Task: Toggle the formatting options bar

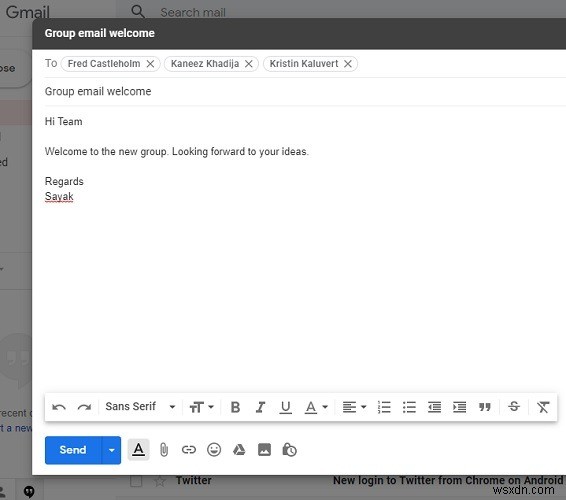Action: pyautogui.click(x=138, y=450)
